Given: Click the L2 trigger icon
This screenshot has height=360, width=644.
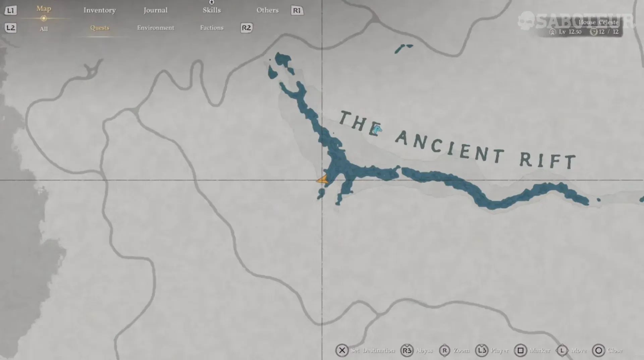Looking at the screenshot, I should [10, 28].
